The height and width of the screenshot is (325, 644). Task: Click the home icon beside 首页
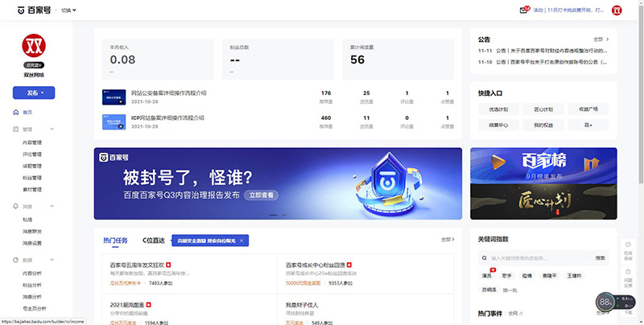click(16, 112)
